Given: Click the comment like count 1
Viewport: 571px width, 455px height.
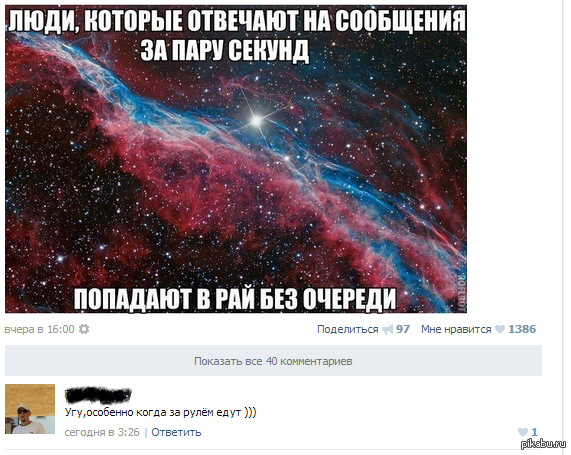Looking at the screenshot, I should (x=534, y=432).
